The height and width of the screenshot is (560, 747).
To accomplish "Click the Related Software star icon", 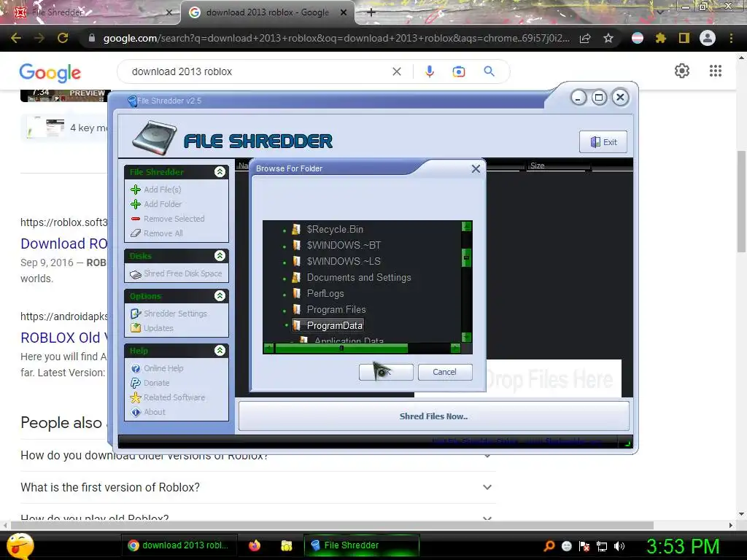I will [x=136, y=397].
